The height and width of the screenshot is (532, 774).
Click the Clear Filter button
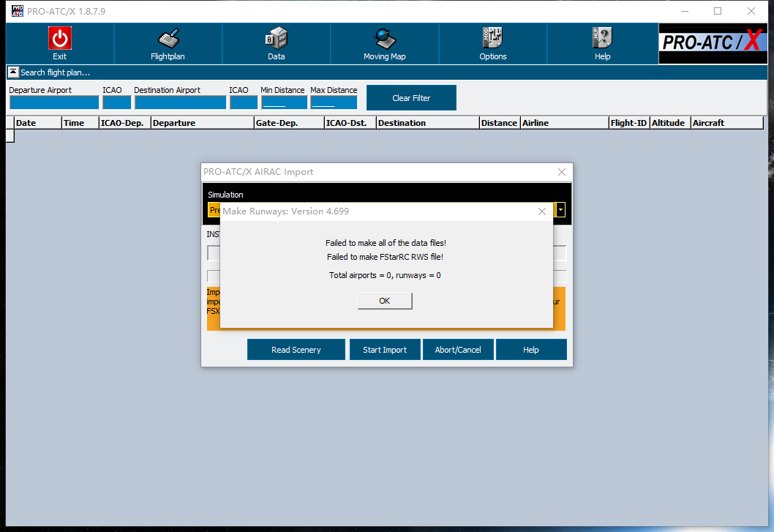point(411,98)
